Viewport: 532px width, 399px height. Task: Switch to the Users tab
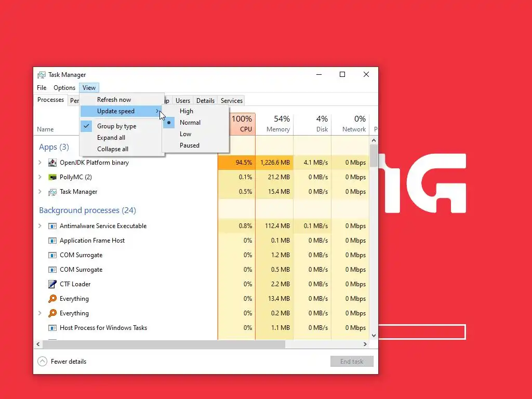click(x=183, y=101)
